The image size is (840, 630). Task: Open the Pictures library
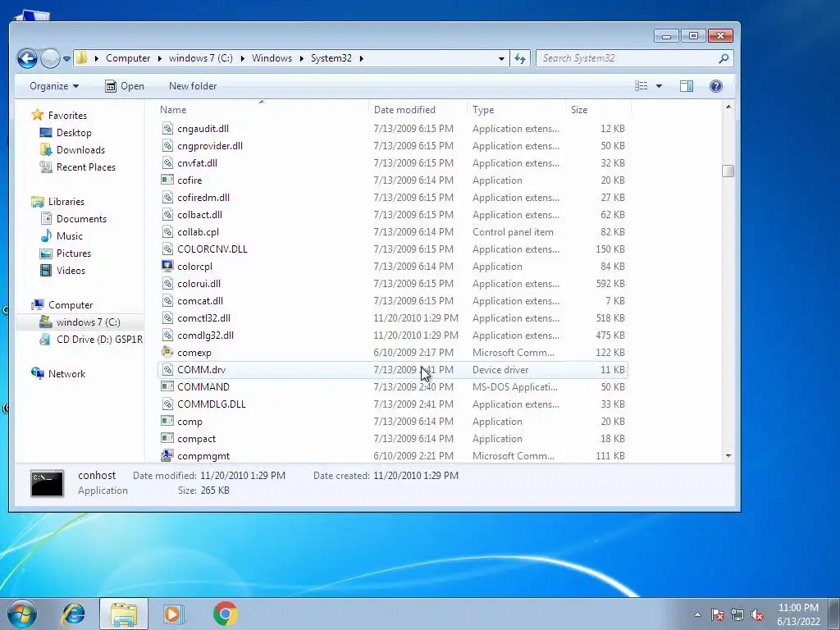73,253
